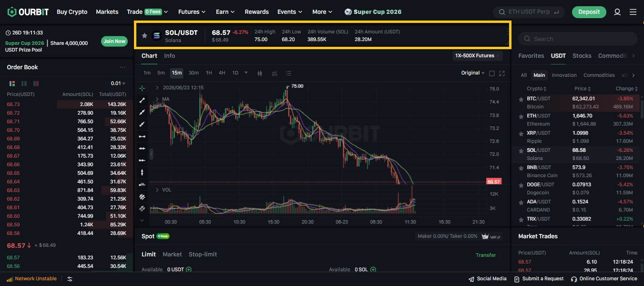Image resolution: width=644 pixels, height=286 pixels.
Task: Click the OURBIT logo
Action: point(28,11)
